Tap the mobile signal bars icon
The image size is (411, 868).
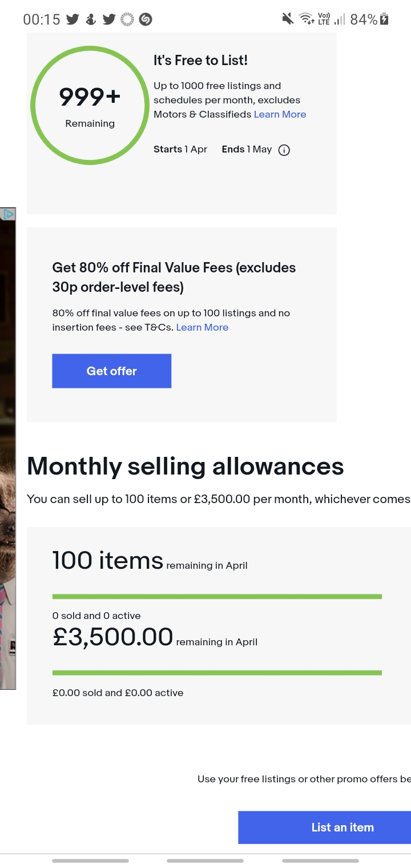click(x=340, y=19)
